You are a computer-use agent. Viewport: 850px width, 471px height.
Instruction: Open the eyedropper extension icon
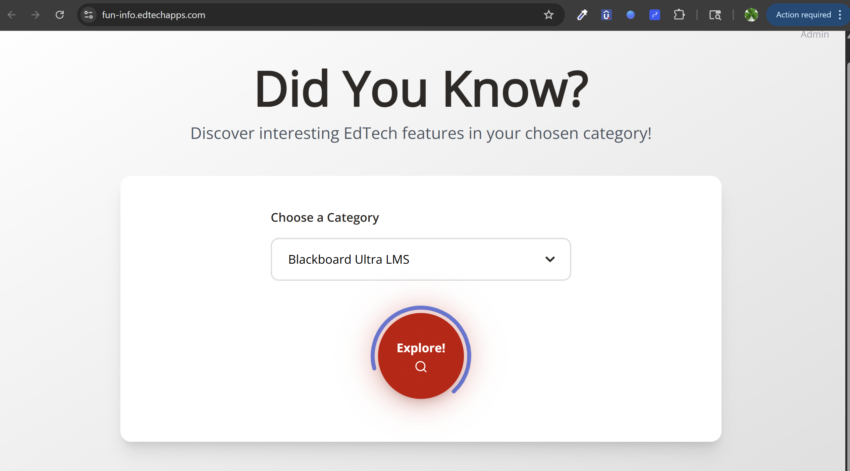coord(582,15)
